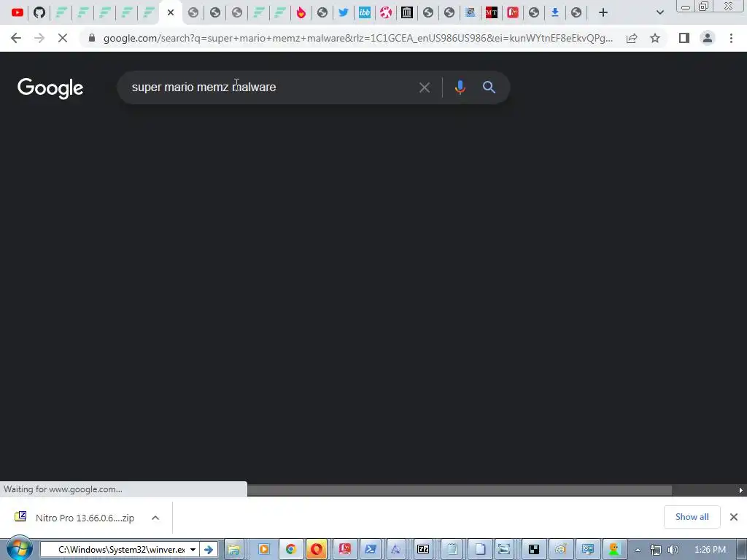Screen dimensions: 747x560
Task: Switch to the flame icon tab
Action: pyautogui.click(x=301, y=13)
